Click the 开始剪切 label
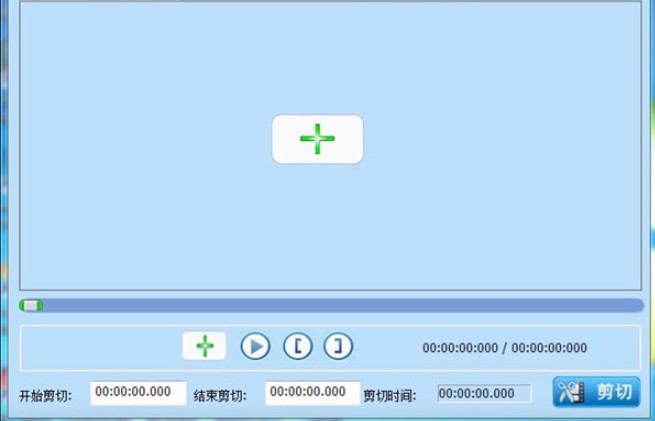Viewport: 655px width, 421px height. pyautogui.click(x=46, y=396)
